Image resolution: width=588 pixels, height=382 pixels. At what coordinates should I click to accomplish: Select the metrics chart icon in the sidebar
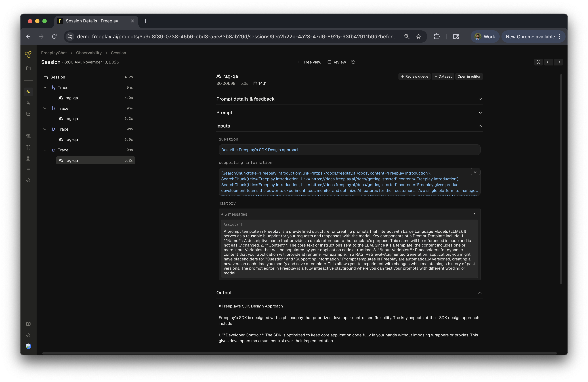tap(28, 114)
